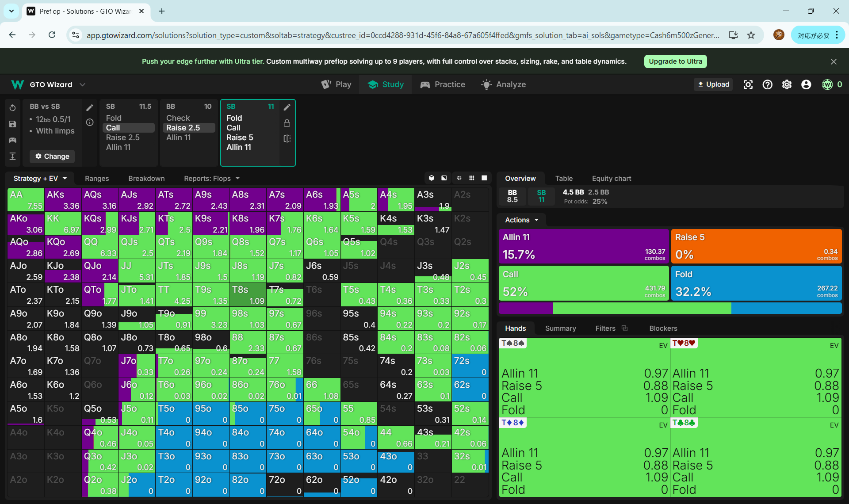This screenshot has height=504, width=849.
Task: Switch matrix to solid square view
Action: tap(484, 178)
